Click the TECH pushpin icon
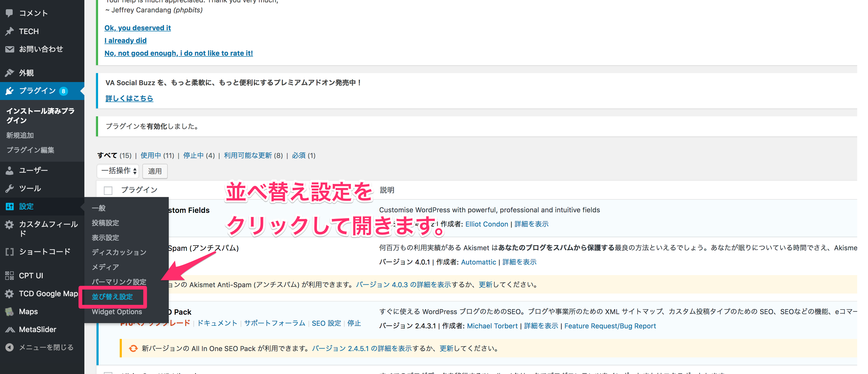Screen dimensions: 868x374 coord(9,31)
